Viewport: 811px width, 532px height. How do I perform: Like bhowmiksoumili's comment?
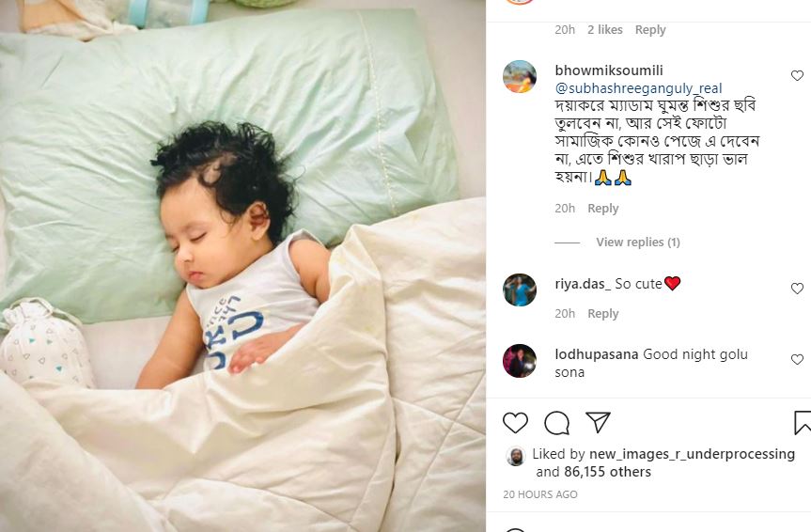click(797, 75)
